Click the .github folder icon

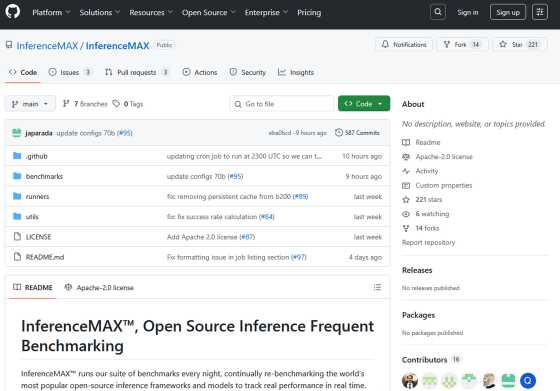(x=17, y=156)
